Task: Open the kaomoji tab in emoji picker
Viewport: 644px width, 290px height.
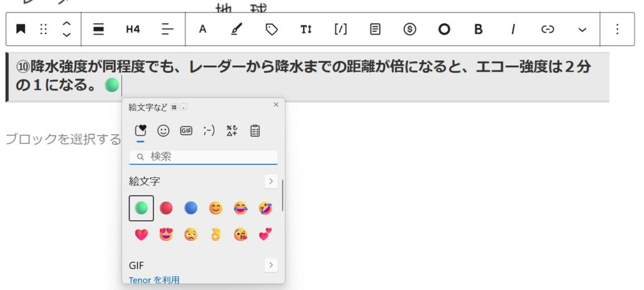Action: point(209,131)
